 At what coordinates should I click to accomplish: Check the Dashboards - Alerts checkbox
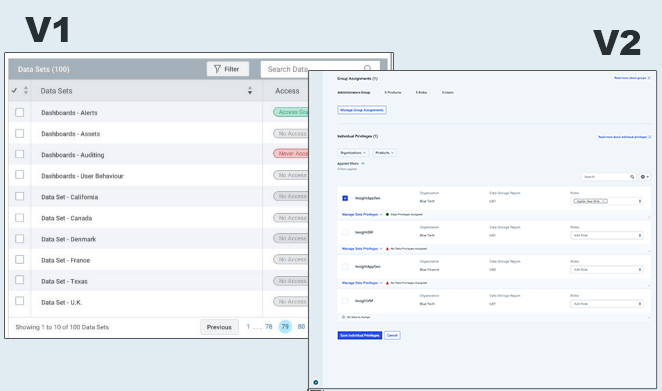coord(19,112)
